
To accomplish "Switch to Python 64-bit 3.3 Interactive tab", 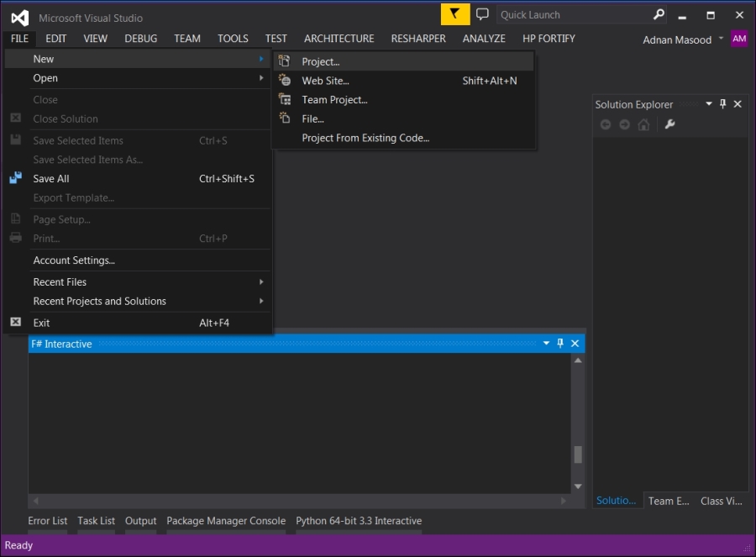I will [359, 521].
